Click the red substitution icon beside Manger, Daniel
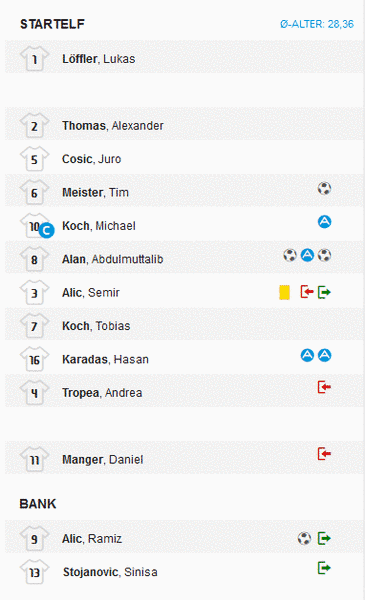Viewport: 365px width, 600px height. click(x=324, y=454)
